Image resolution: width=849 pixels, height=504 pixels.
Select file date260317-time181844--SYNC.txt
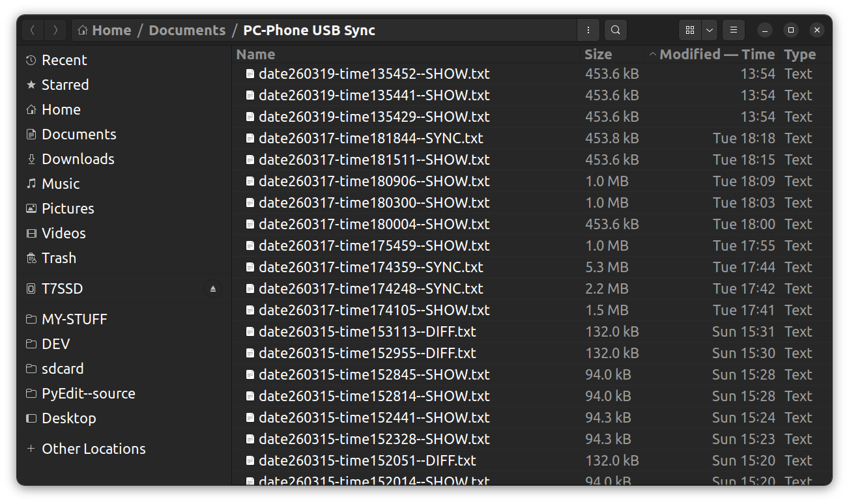(371, 138)
